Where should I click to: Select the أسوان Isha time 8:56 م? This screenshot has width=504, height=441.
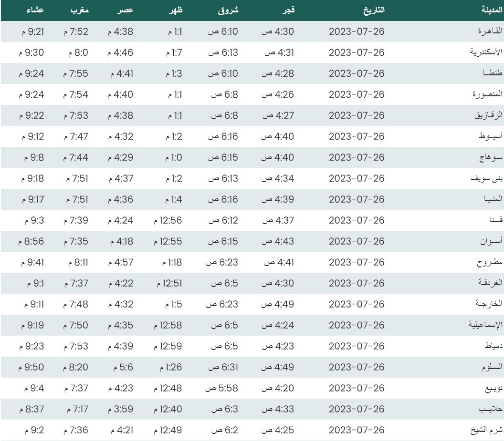coord(31,241)
